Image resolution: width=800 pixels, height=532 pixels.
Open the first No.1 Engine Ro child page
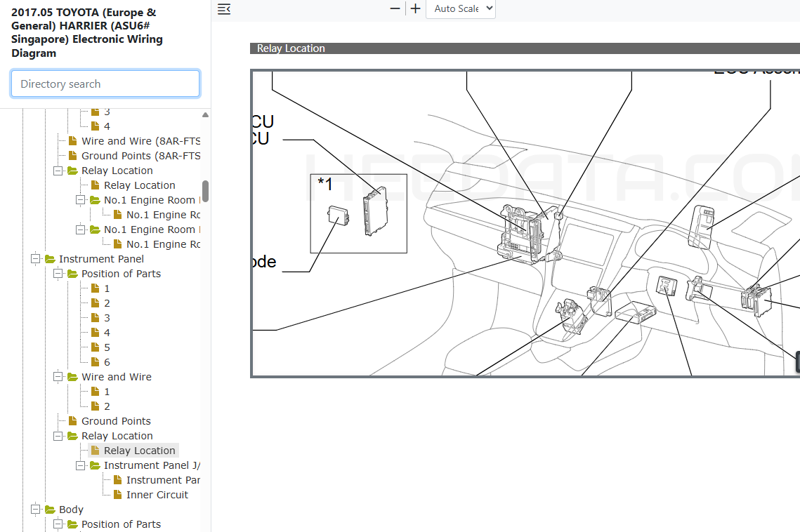pos(163,215)
